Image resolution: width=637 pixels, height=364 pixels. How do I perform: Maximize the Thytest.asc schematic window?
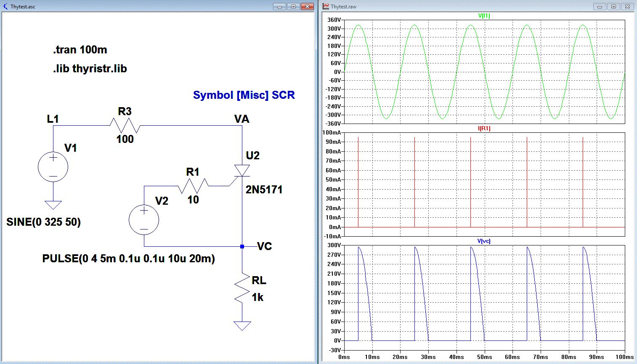click(x=293, y=6)
